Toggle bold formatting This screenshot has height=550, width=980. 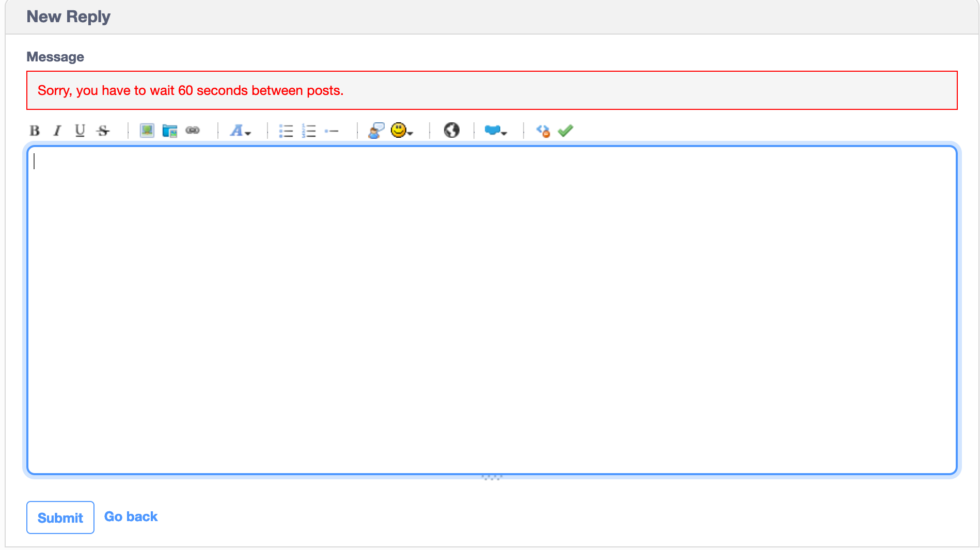pos(35,131)
